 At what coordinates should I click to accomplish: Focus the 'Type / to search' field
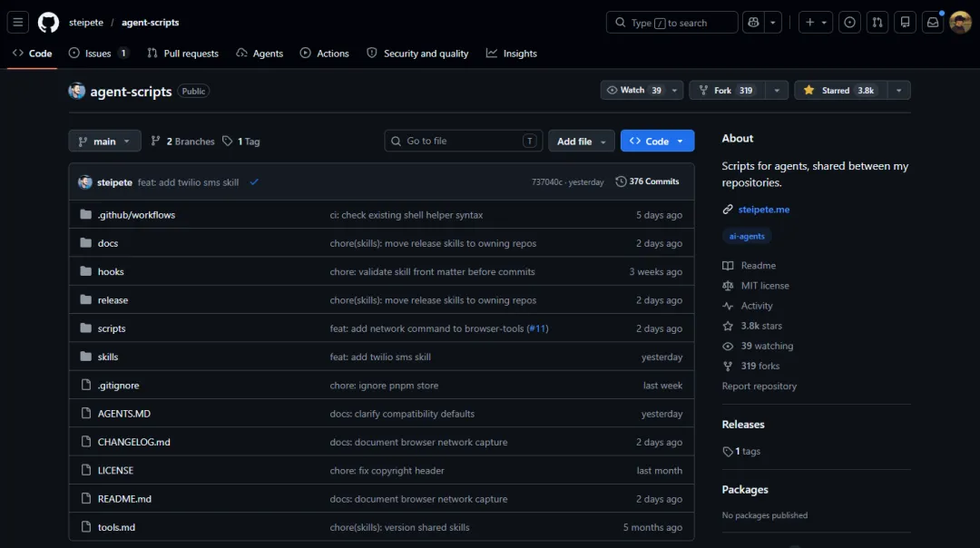pyautogui.click(x=671, y=23)
